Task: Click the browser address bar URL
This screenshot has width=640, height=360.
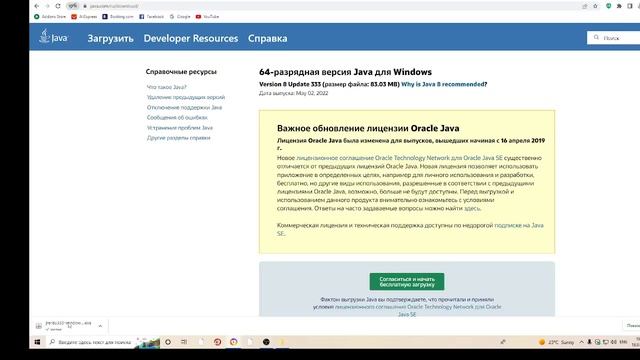Action: pyautogui.click(x=114, y=6)
